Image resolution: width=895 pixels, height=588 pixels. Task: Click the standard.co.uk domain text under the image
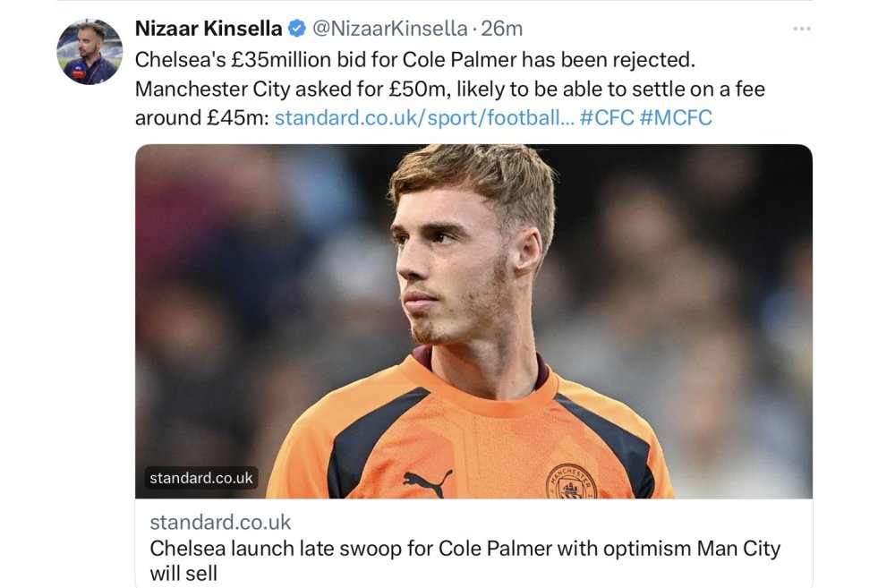pyautogui.click(x=220, y=523)
